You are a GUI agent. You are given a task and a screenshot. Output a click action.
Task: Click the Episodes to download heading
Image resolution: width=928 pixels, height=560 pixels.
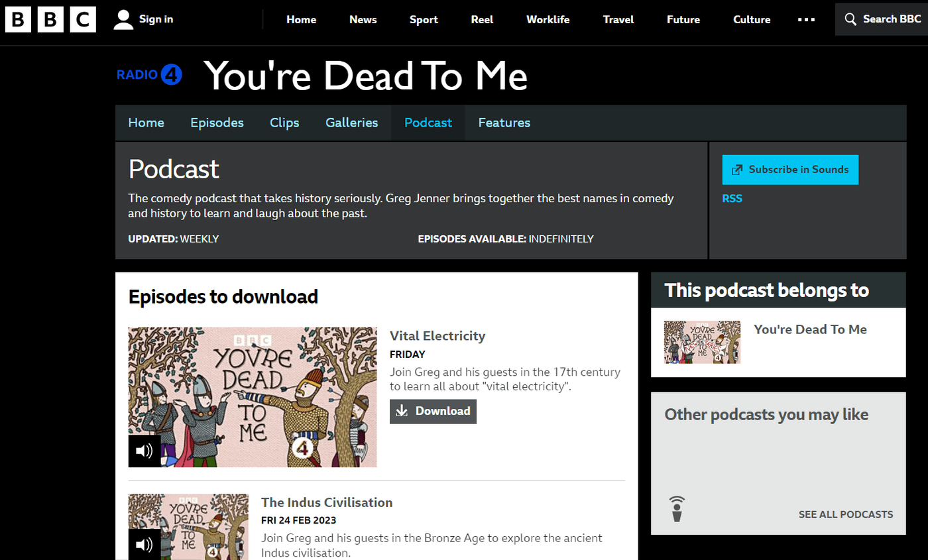click(223, 297)
